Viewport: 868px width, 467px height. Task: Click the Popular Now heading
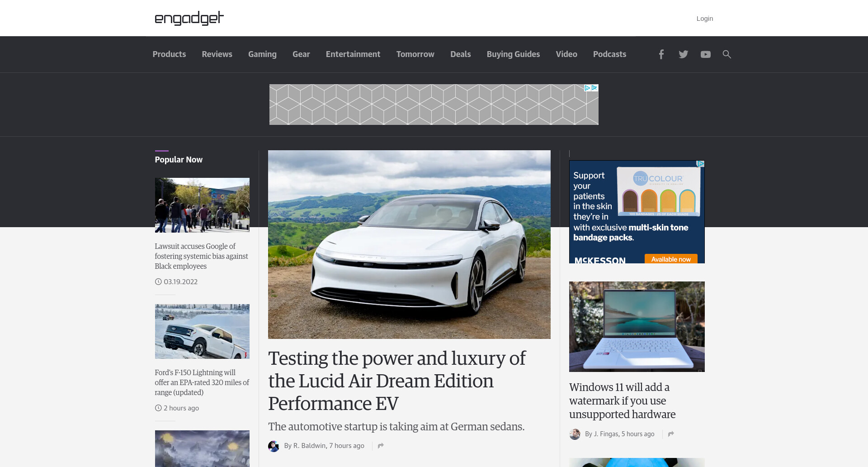point(179,159)
